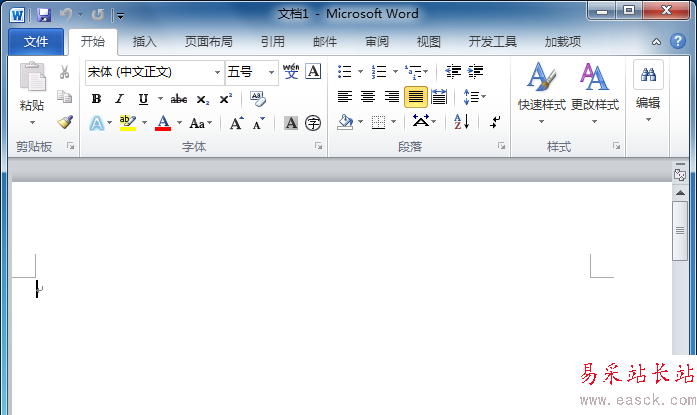The width and height of the screenshot is (697, 415).
Task: Open the 宋体 font name dropdown
Action: tap(218, 72)
